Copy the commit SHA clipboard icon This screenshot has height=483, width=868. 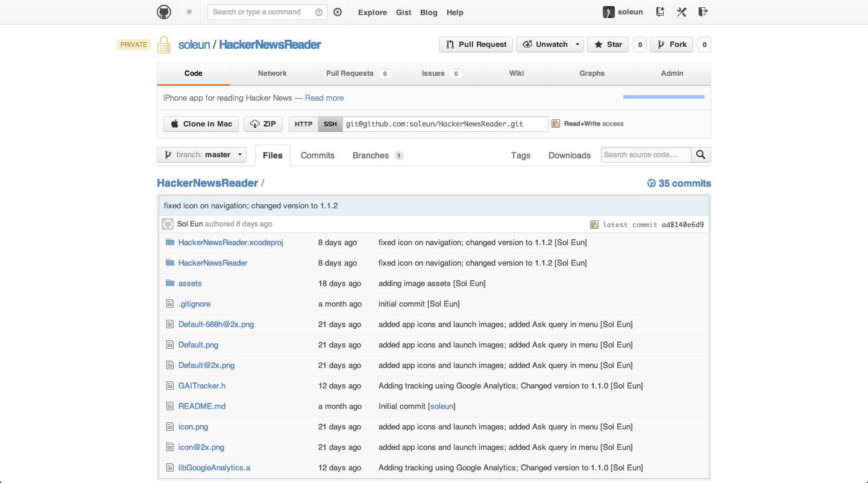tap(594, 225)
